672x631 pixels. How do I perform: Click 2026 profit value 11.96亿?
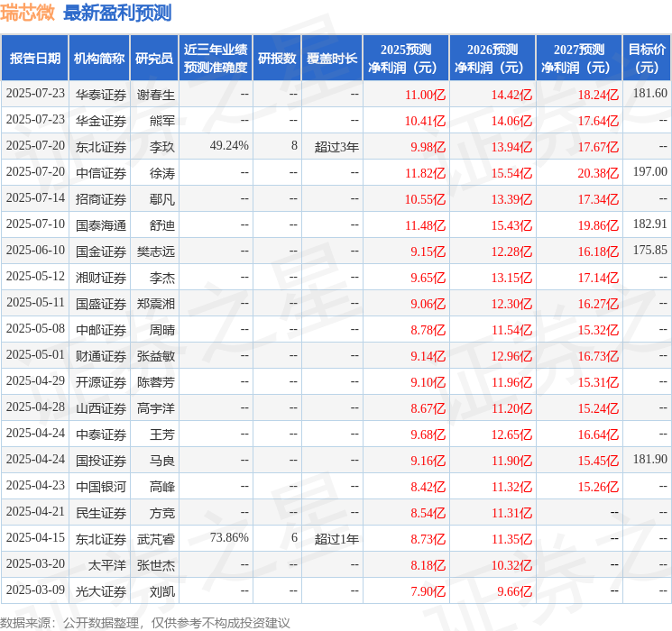tap(511, 382)
